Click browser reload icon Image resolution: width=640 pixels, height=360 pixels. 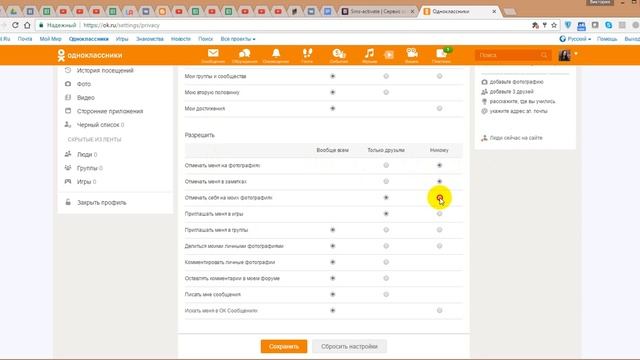tap(15, 25)
